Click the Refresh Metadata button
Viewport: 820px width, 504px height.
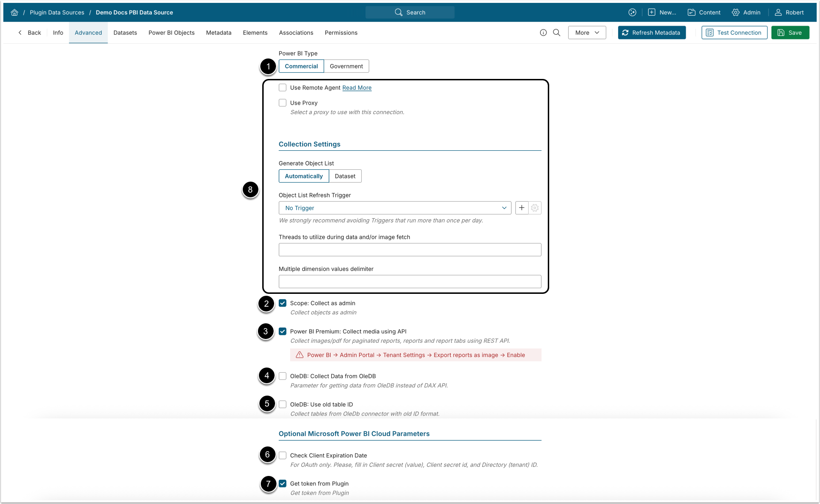(652, 32)
